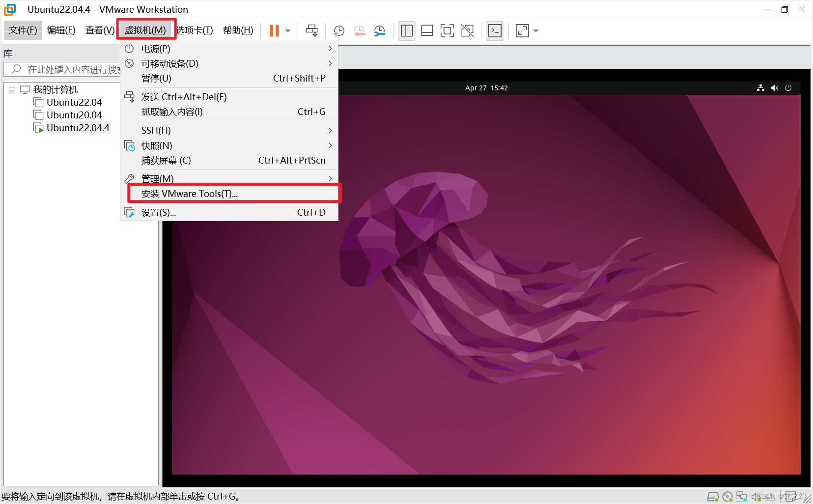Select Ubuntu22.04.4 in the library tree
813x504 pixels.
click(x=78, y=128)
